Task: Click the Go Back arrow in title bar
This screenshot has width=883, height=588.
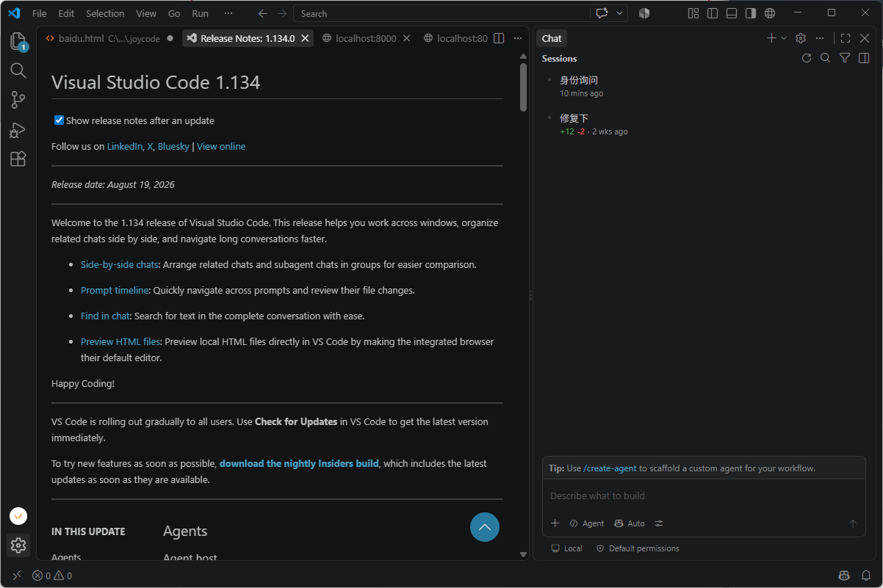Action: click(263, 13)
